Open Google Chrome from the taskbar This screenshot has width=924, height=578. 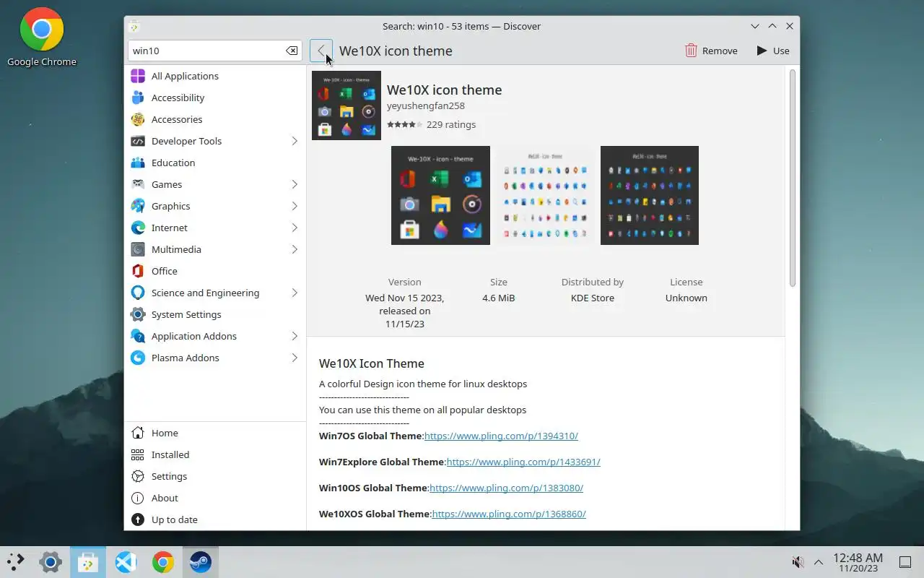[x=163, y=562]
